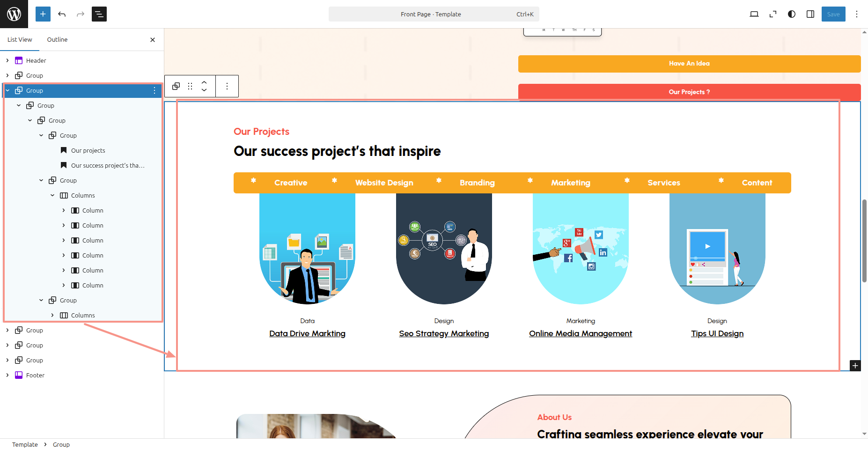The image size is (868, 450).
Task: Expand the Group row under Header
Action: [x=7, y=75]
